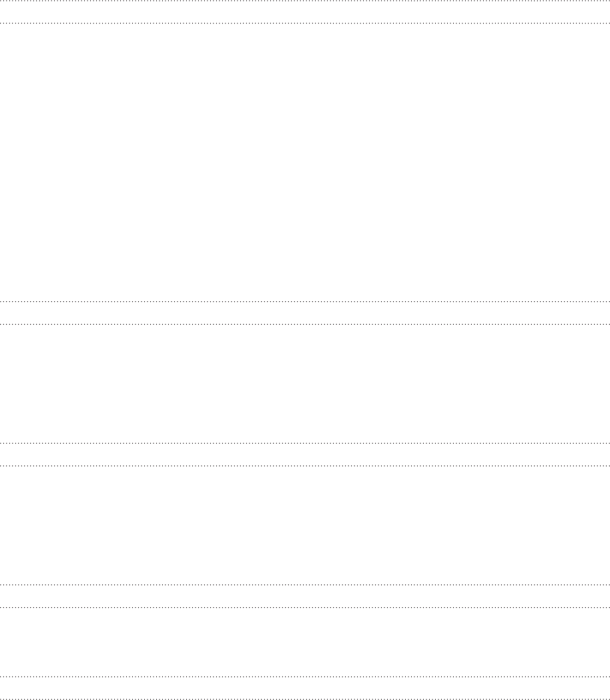Screen dimensions: 610x700
Task: Click the bottommost dotted line
Action: click(305, 699)
